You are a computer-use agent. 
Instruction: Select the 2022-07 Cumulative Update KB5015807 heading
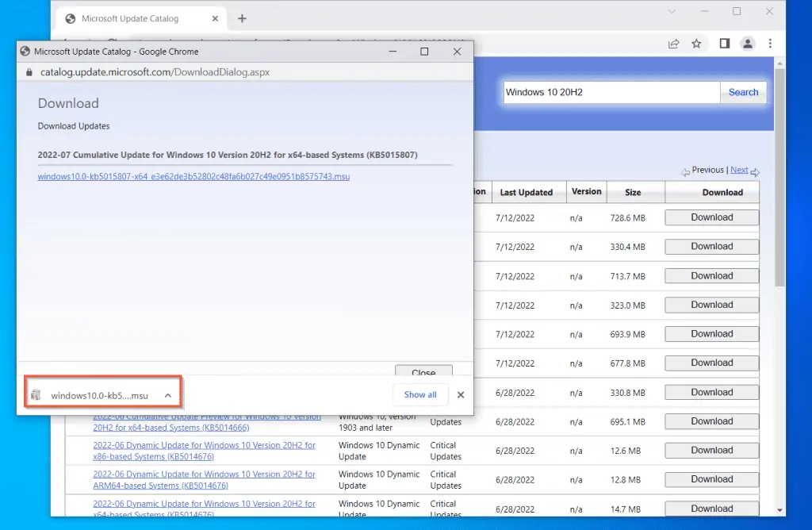click(x=228, y=155)
